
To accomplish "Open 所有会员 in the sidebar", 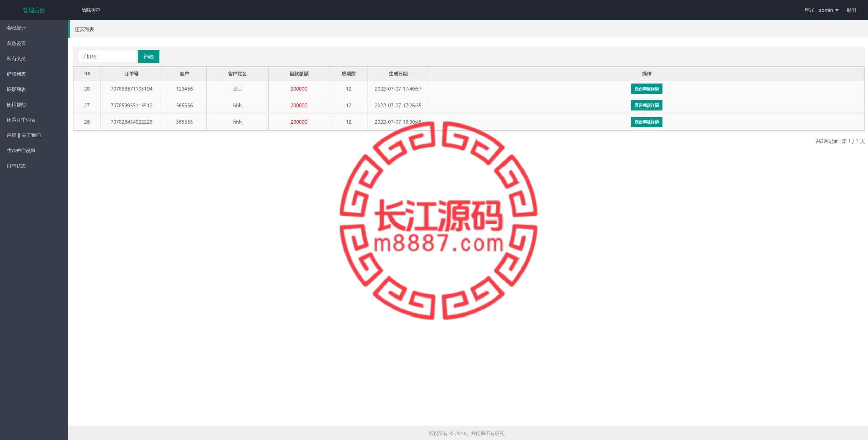I will tap(16, 59).
